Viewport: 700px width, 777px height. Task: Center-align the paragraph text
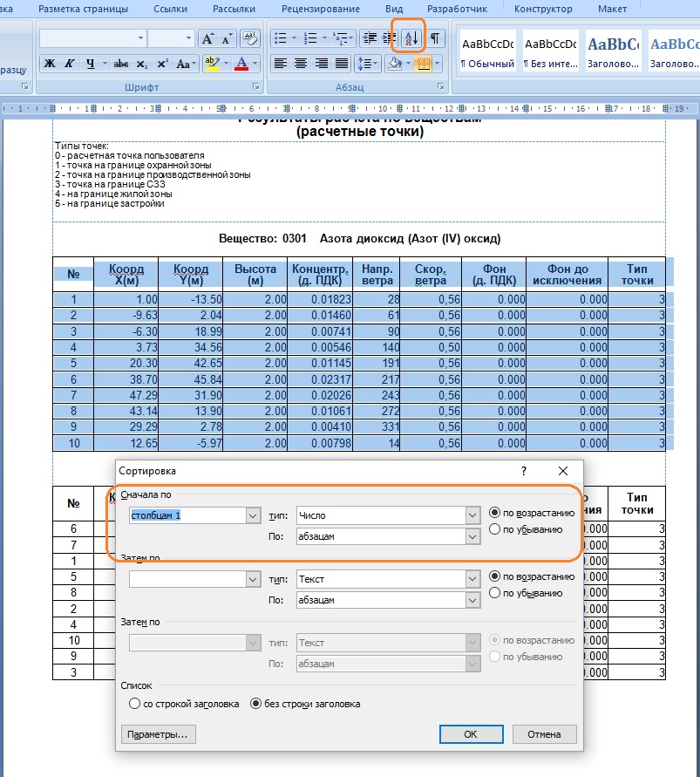301,64
